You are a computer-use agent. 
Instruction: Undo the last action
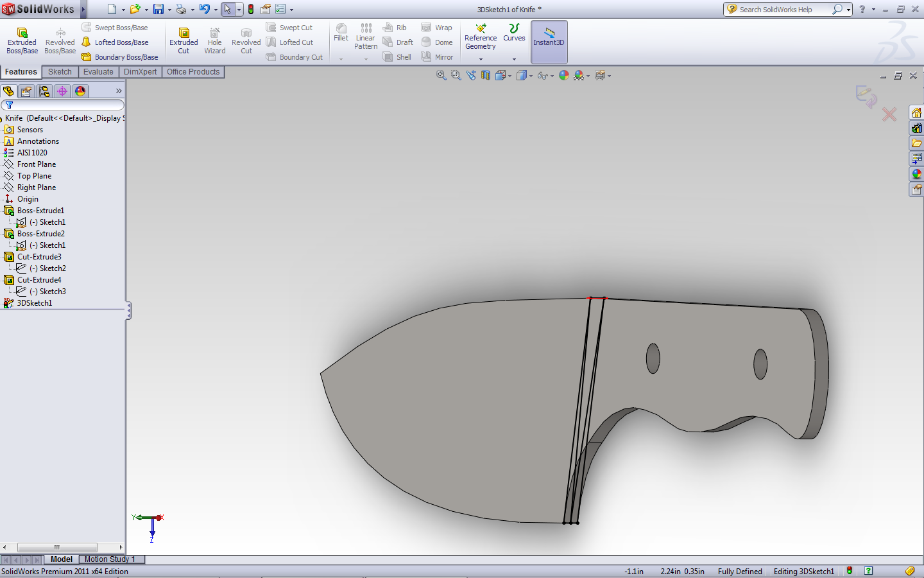[204, 9]
